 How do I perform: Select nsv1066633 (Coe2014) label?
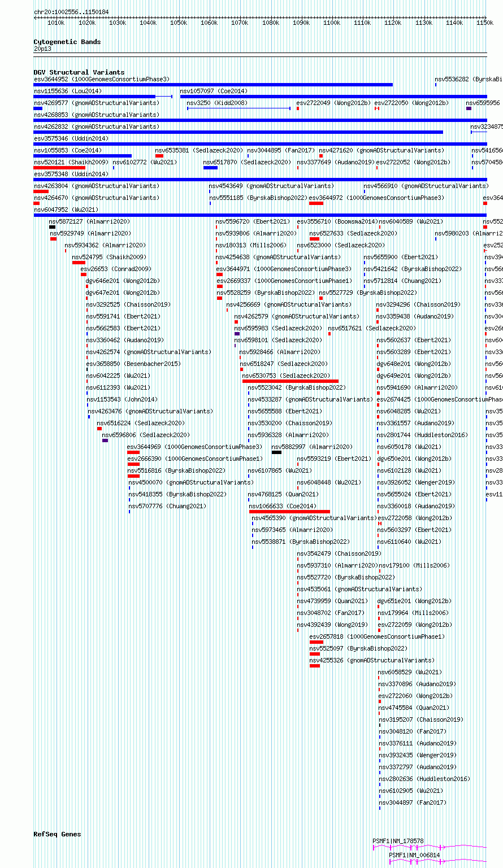(x=283, y=506)
